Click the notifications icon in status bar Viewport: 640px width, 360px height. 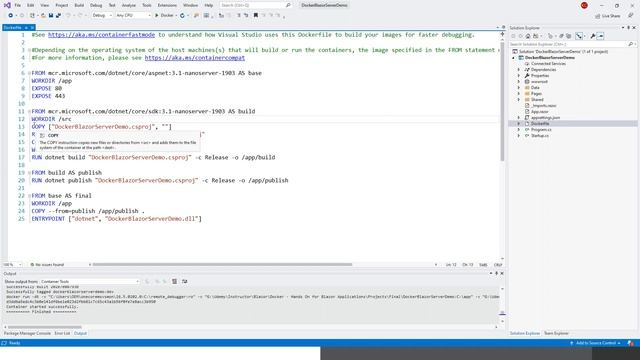(x=631, y=343)
